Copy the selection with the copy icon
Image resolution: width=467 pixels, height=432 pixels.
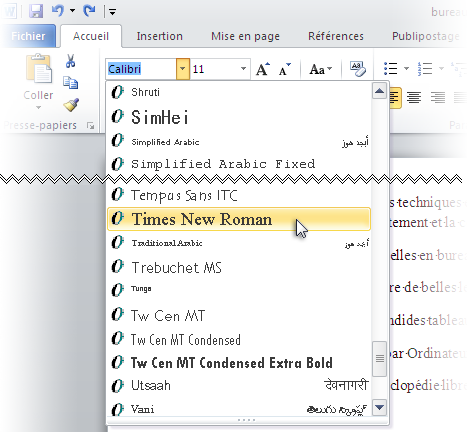coord(70,83)
